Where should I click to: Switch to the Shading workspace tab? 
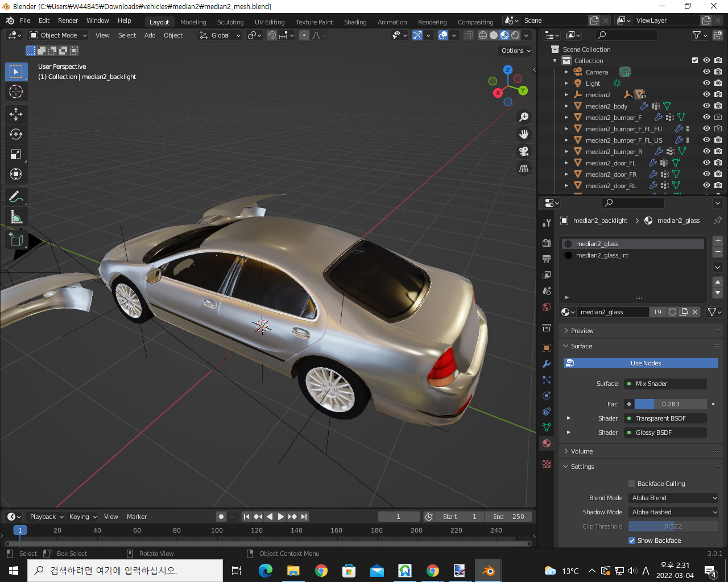coord(355,22)
